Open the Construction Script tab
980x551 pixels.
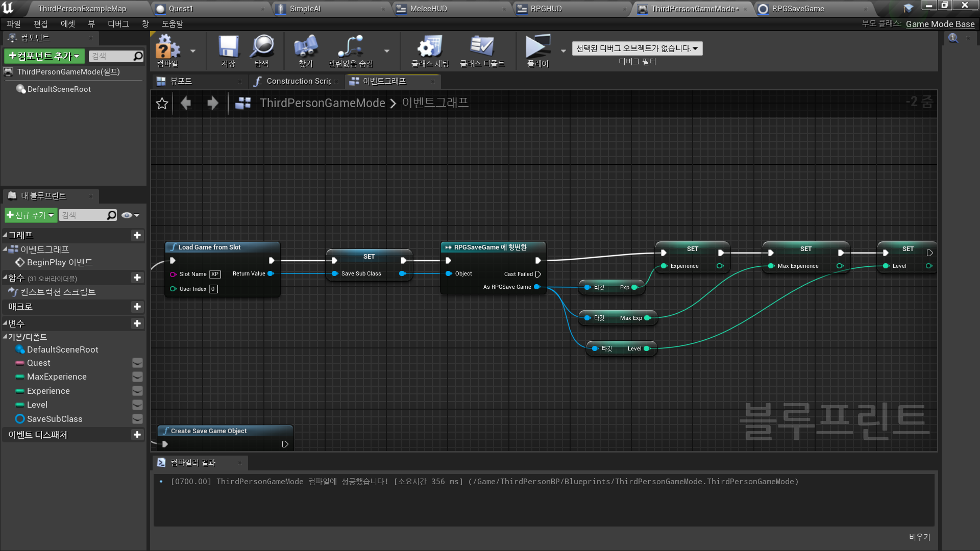click(x=298, y=81)
